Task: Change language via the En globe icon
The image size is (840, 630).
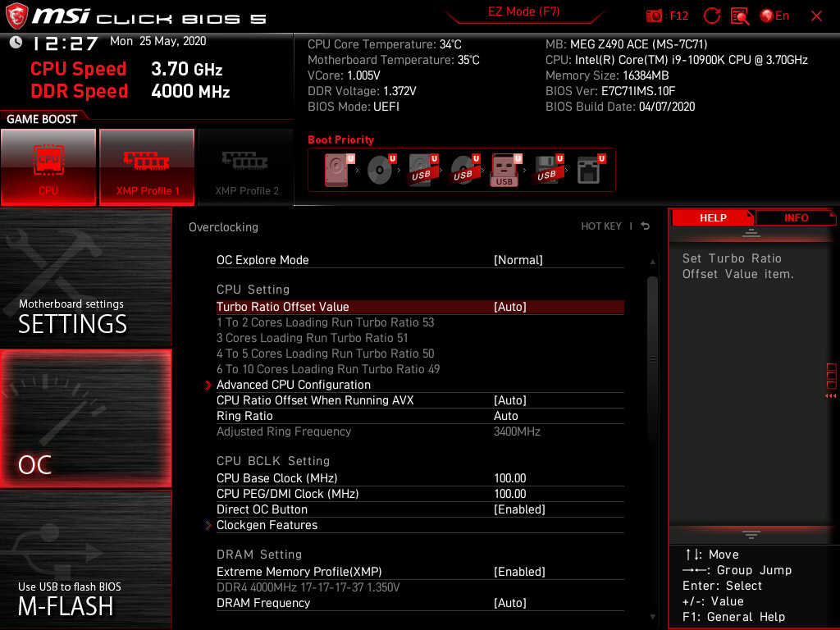Action: 774,16
